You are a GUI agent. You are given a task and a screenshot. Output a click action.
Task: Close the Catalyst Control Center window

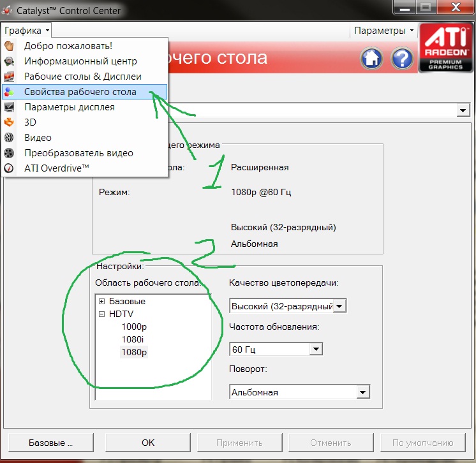tap(456, 7)
